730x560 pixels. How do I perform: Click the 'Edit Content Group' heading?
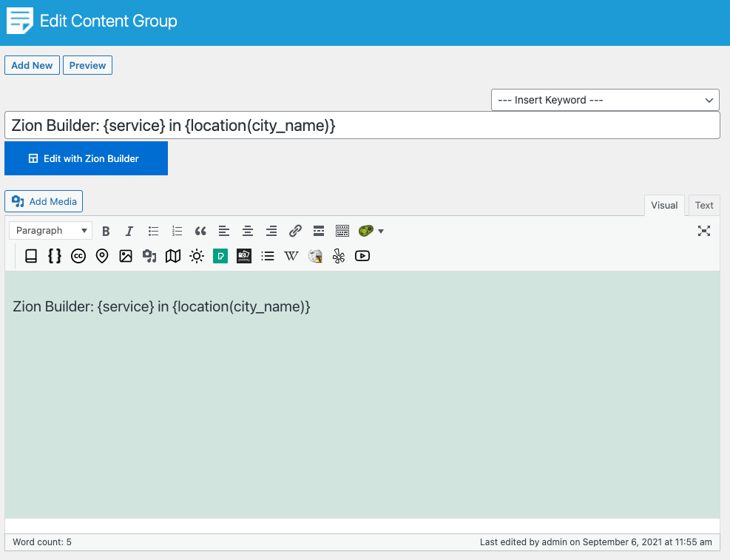109,21
